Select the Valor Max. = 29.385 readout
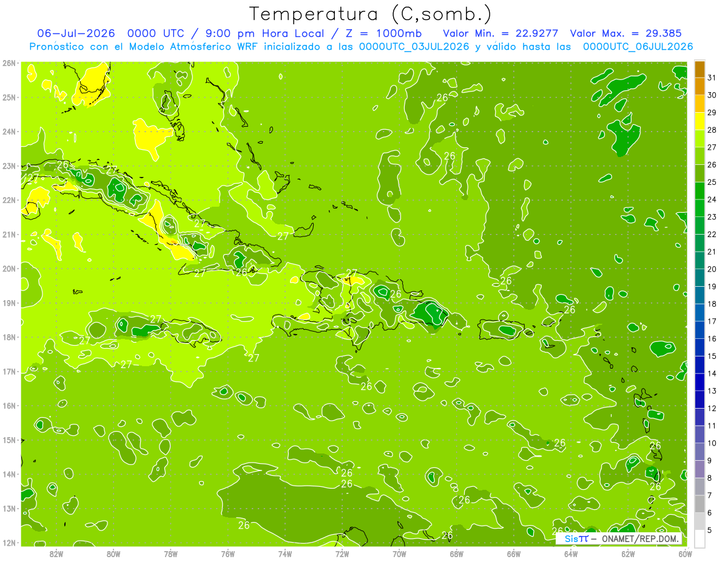The width and height of the screenshot is (728, 562). pyautogui.click(x=626, y=33)
